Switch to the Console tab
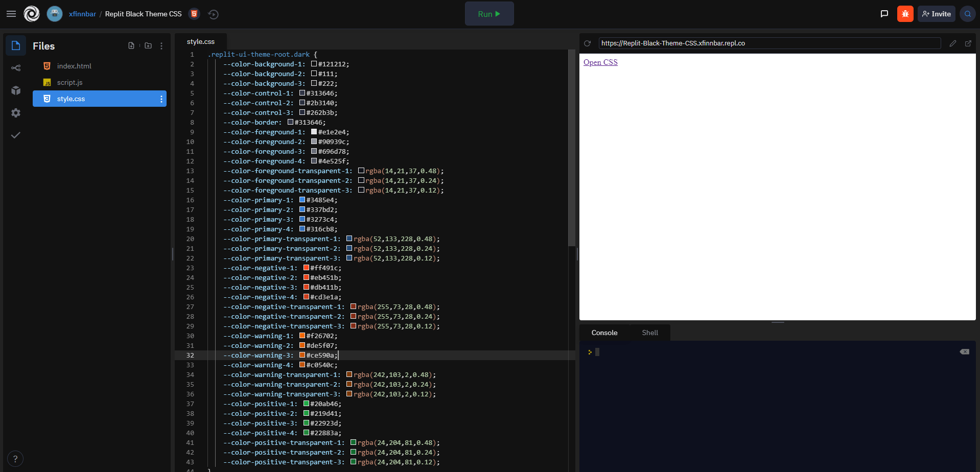 coord(604,333)
